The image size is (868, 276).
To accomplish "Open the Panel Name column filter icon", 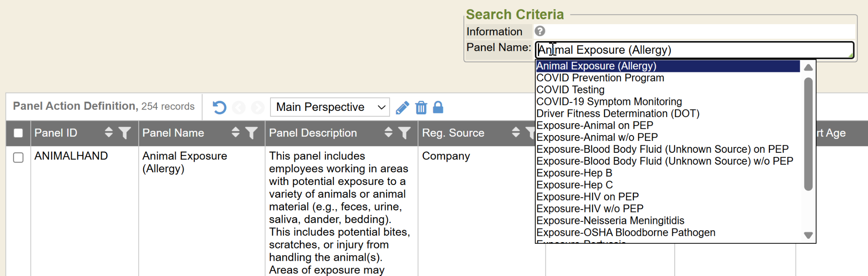I will pos(251,133).
